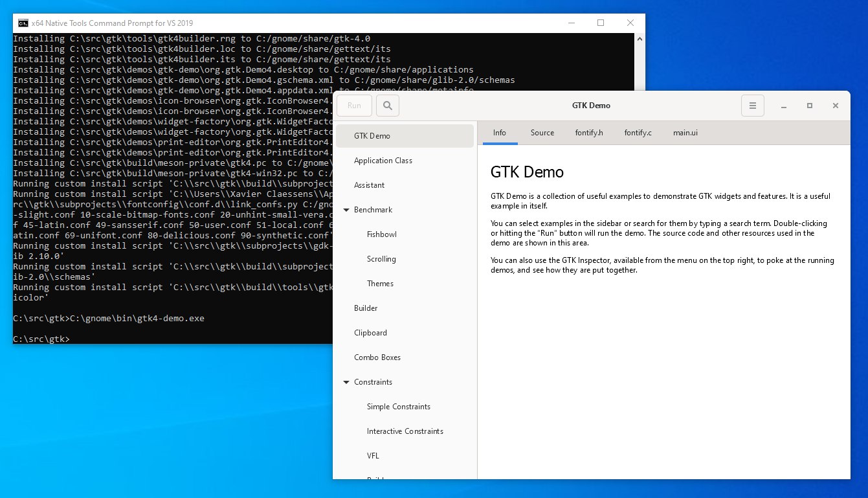
Task: Open the main.ui tab
Action: point(685,133)
